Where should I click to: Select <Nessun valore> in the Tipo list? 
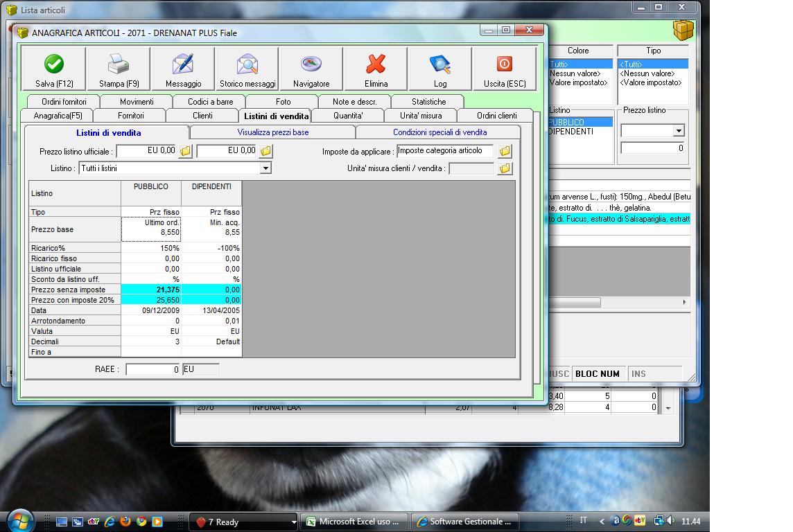pyautogui.click(x=653, y=73)
